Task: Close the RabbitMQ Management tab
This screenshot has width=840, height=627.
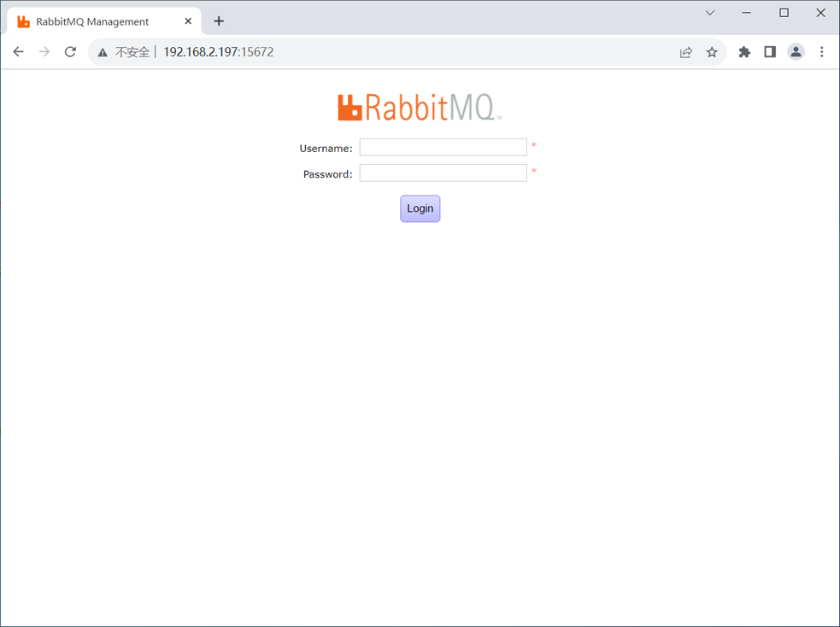Action: [x=188, y=21]
